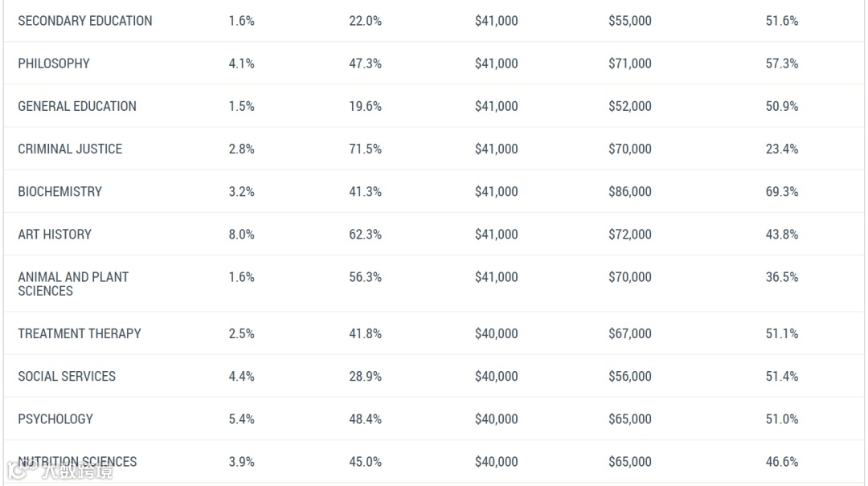Click the ART HISTORY major name
Image resolution: width=868 pixels, height=486 pixels.
pos(55,234)
